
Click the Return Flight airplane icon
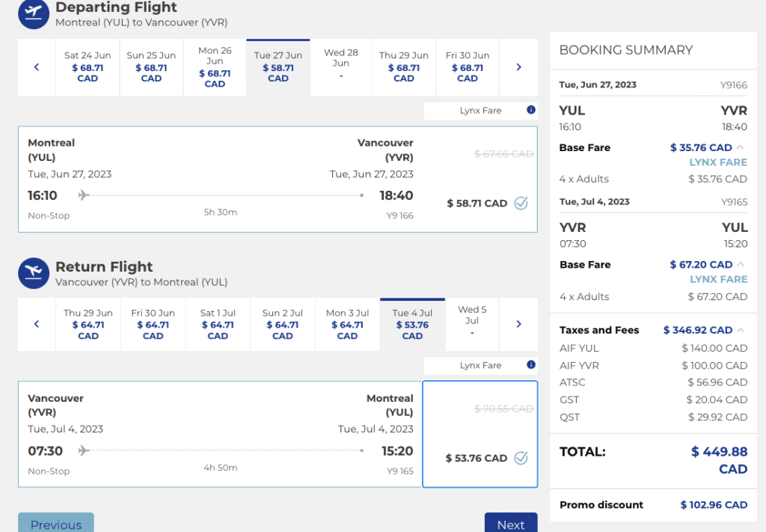tap(34, 273)
